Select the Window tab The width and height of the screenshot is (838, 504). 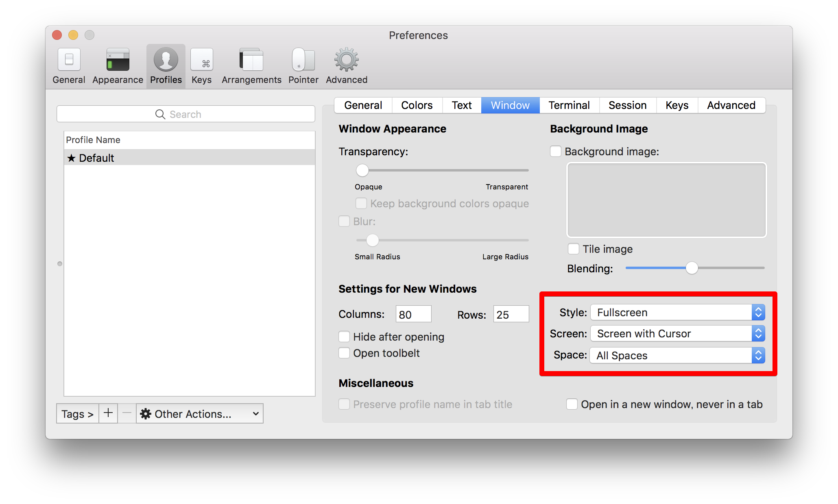(510, 105)
